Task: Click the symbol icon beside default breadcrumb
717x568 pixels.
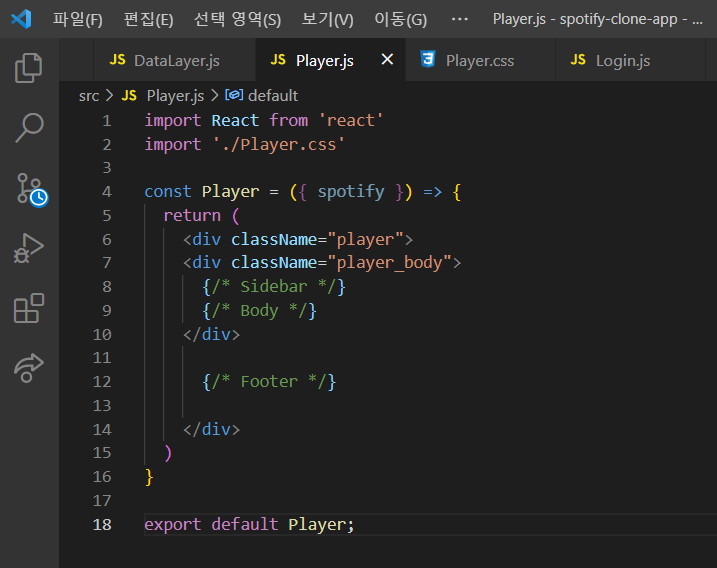Action: coord(234,95)
